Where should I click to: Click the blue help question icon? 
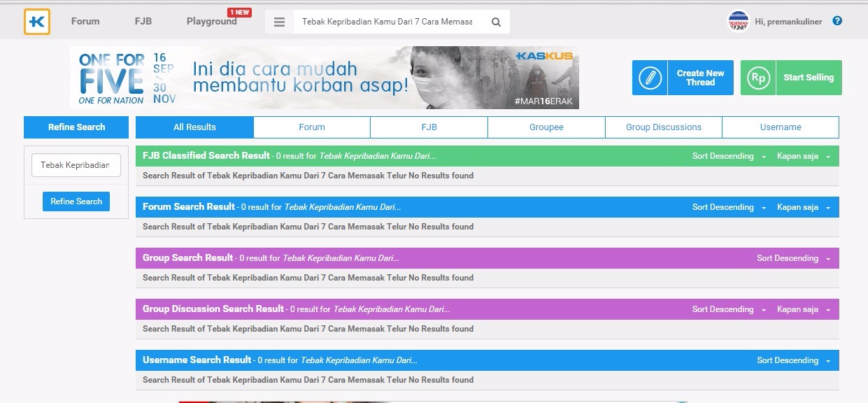pyautogui.click(x=837, y=21)
